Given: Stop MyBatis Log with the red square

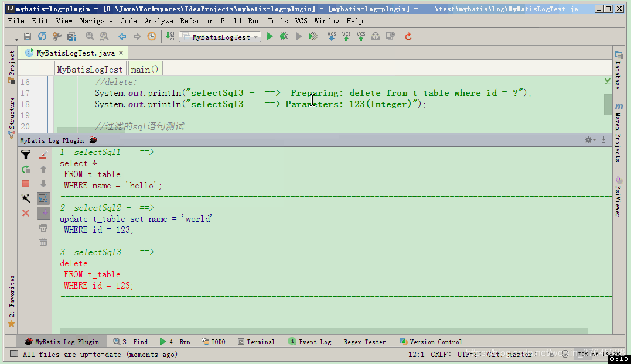Looking at the screenshot, I should click(26, 184).
